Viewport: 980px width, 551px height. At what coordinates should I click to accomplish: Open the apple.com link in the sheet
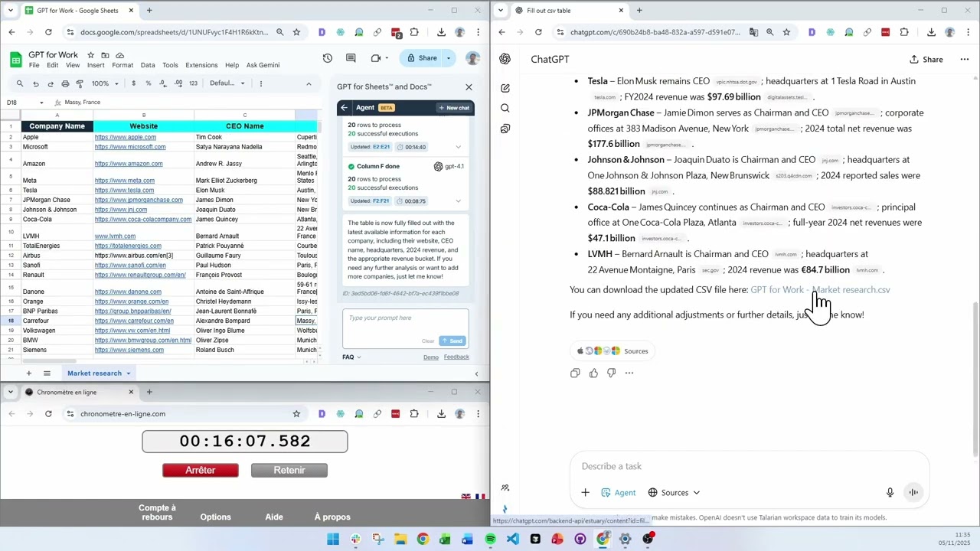(x=125, y=137)
